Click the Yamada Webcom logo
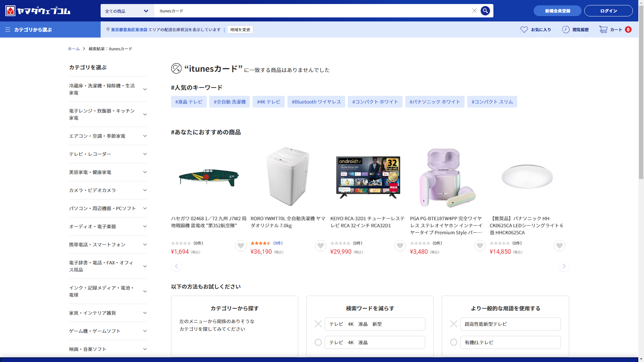The height and width of the screenshot is (362, 644). [x=38, y=11]
